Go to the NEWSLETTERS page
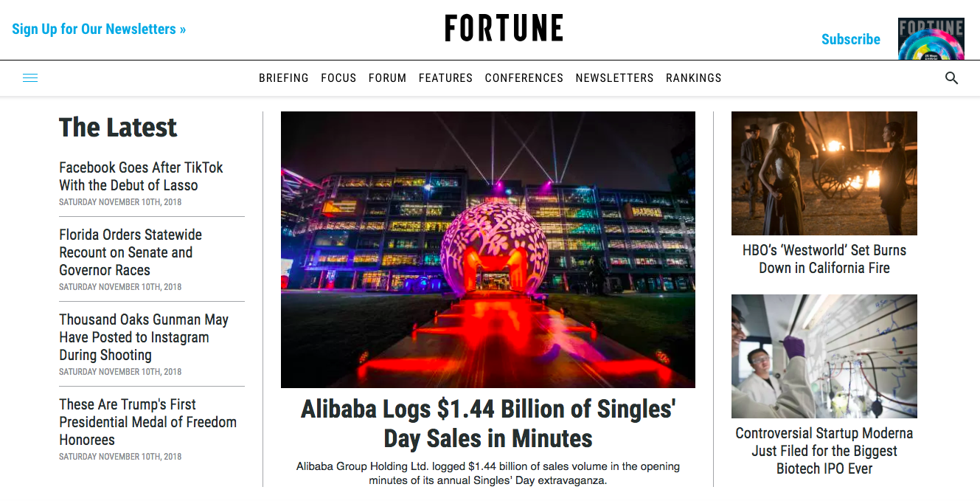The height and width of the screenshot is (501, 980). 614,77
